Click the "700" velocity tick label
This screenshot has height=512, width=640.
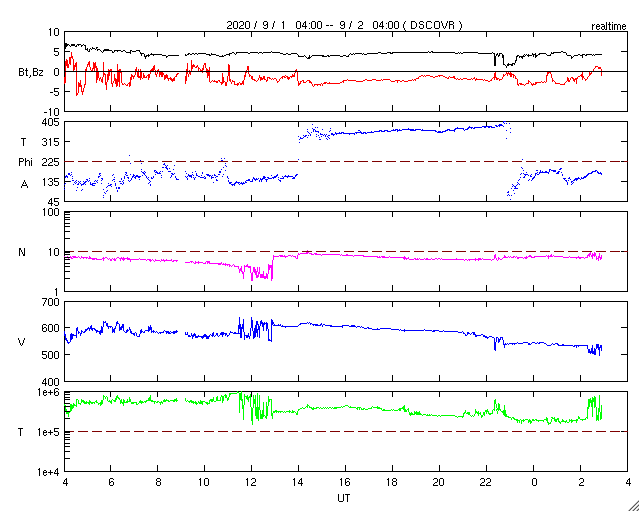tap(51, 302)
